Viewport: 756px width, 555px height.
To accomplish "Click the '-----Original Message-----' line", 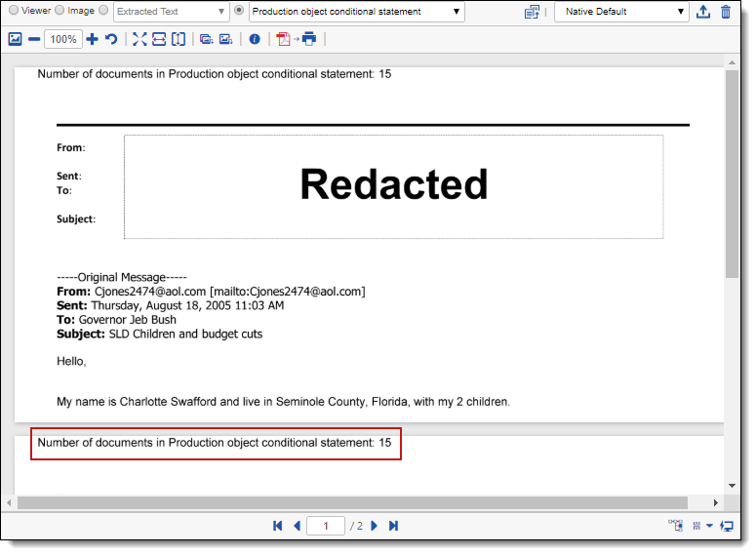I will pyautogui.click(x=122, y=277).
